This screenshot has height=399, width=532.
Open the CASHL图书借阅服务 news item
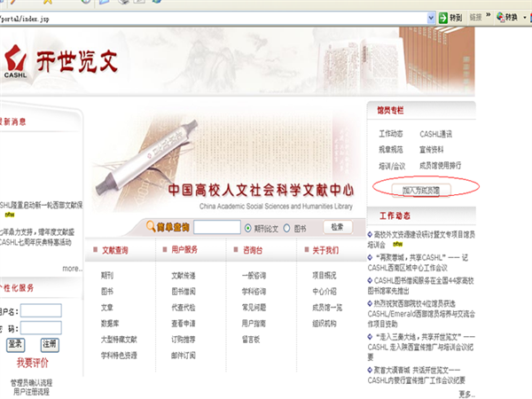420,286
